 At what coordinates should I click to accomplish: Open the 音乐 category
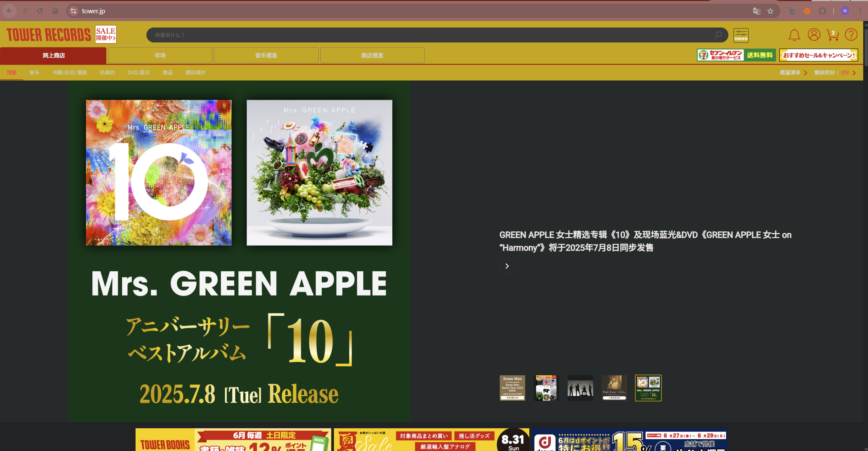click(34, 73)
